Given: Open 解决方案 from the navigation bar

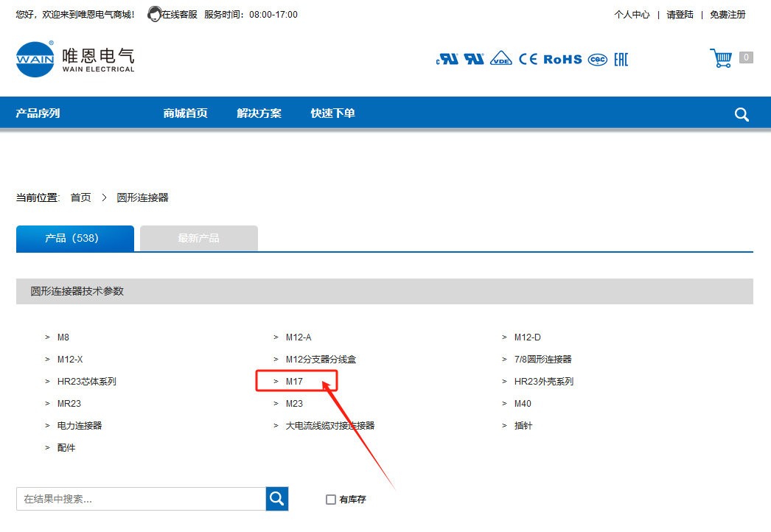Looking at the screenshot, I should (259, 113).
